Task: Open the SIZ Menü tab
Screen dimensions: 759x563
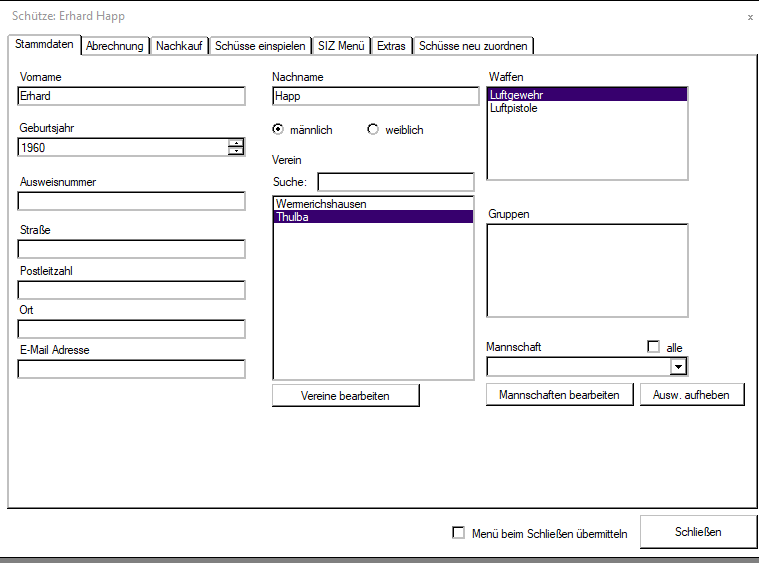Action: point(341,46)
